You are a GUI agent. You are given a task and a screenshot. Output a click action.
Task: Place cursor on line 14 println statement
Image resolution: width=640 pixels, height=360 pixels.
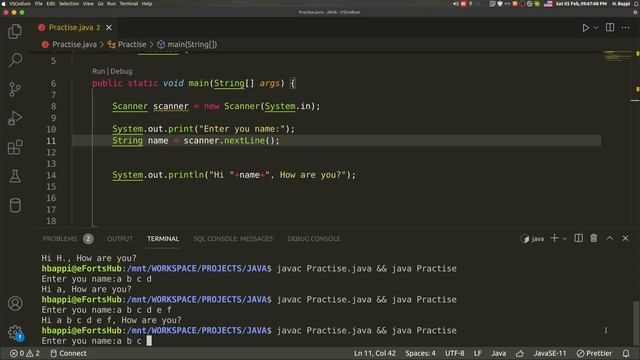pos(234,175)
